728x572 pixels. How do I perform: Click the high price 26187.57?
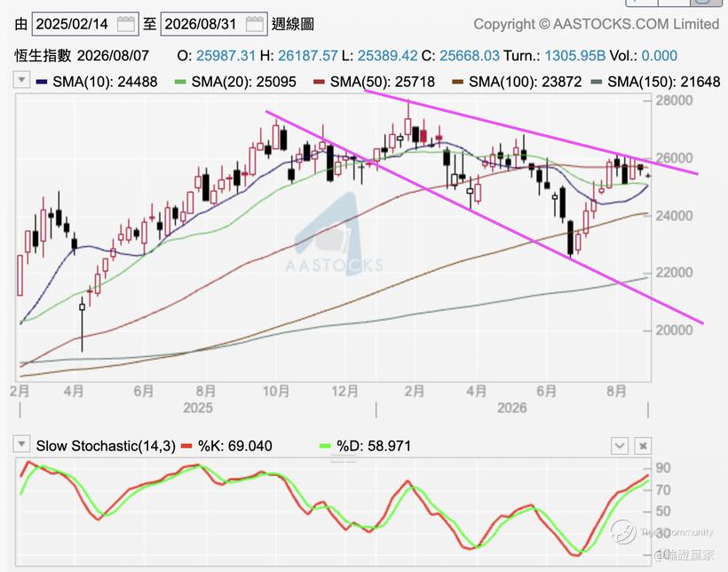pyautogui.click(x=308, y=56)
